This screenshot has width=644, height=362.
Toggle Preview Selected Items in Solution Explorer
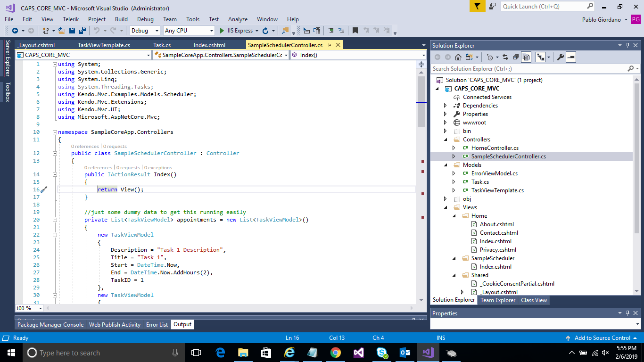(571, 57)
